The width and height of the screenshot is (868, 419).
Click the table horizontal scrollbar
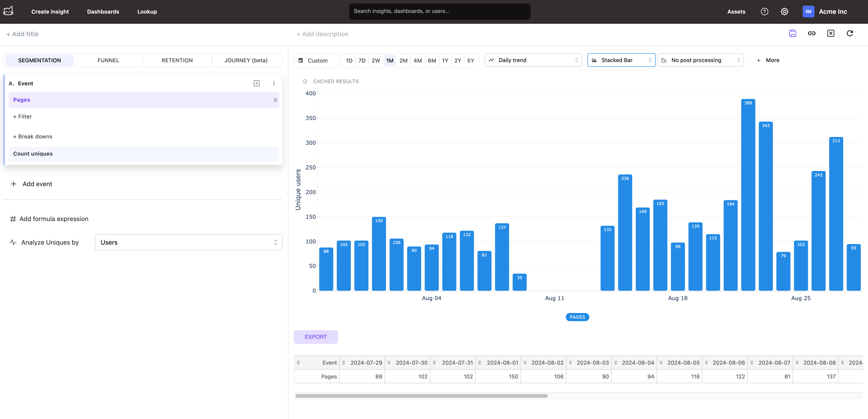tap(421, 396)
